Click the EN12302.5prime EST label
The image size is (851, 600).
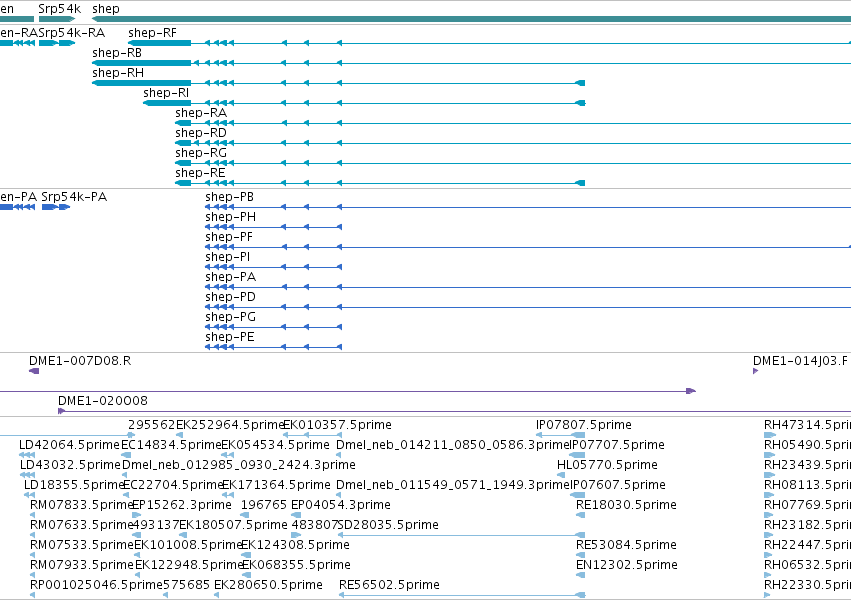[627, 565]
